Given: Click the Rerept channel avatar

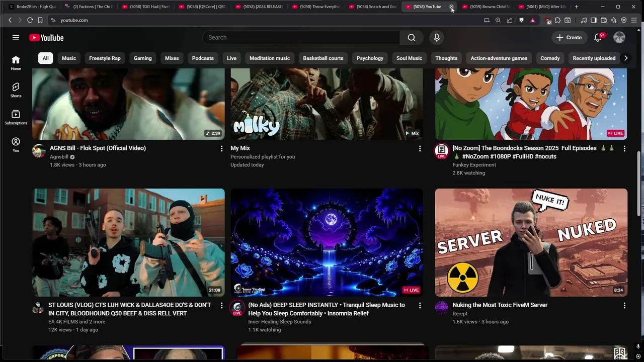Looking at the screenshot, I should [442, 307].
